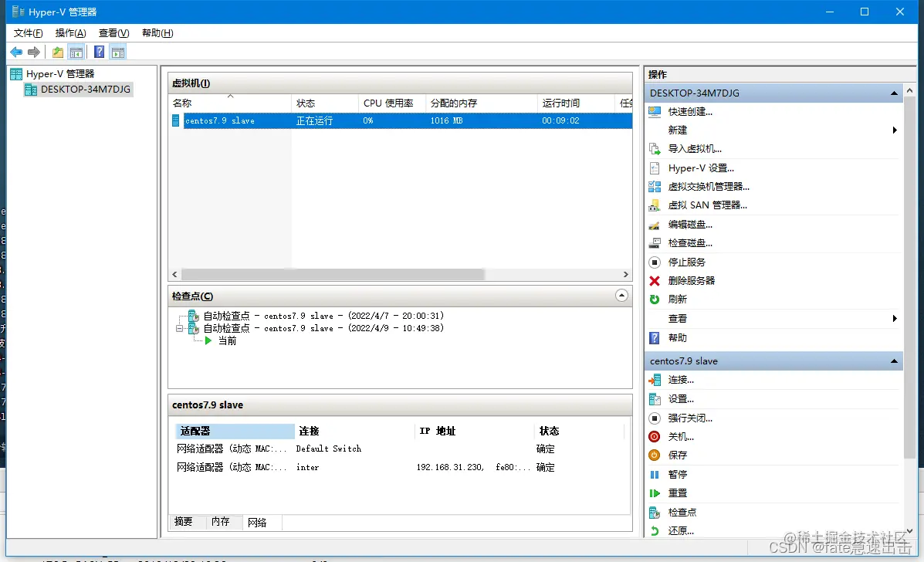Select the 当前 checkpoint node

(227, 341)
